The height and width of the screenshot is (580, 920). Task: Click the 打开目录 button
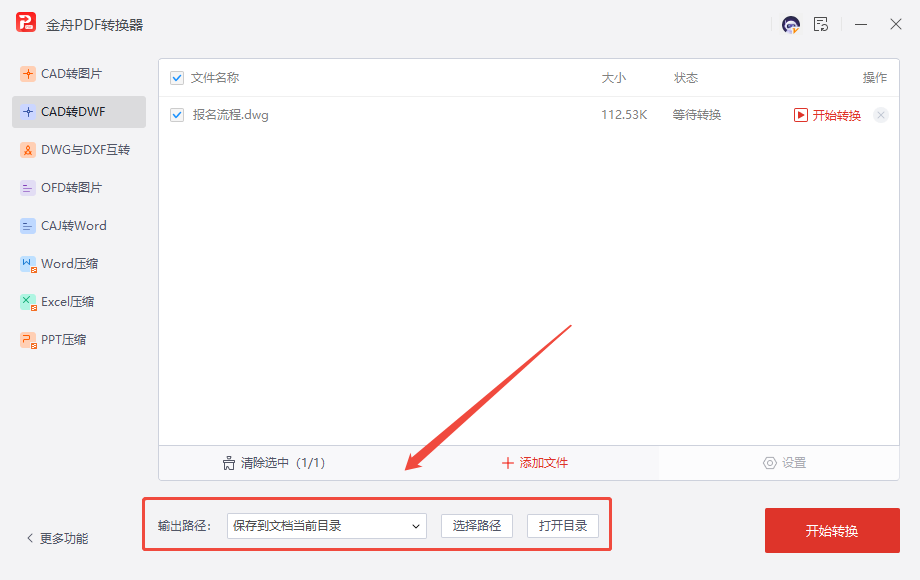[x=563, y=526]
